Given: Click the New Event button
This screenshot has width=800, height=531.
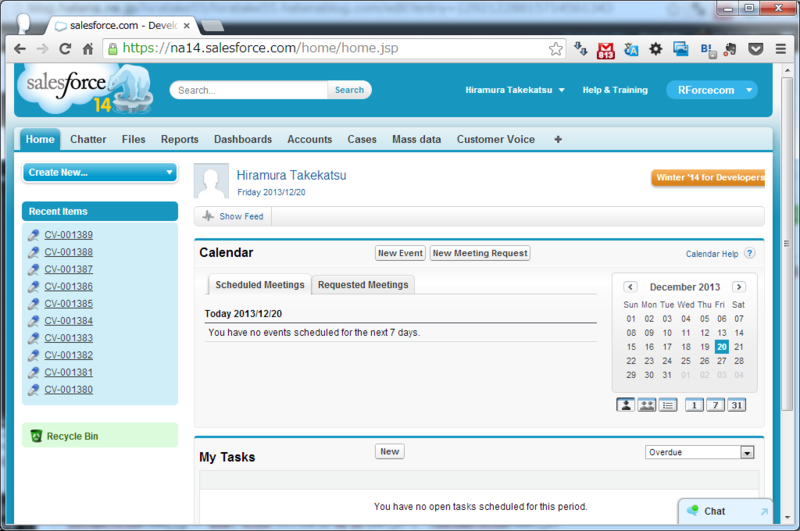Looking at the screenshot, I should pos(400,253).
